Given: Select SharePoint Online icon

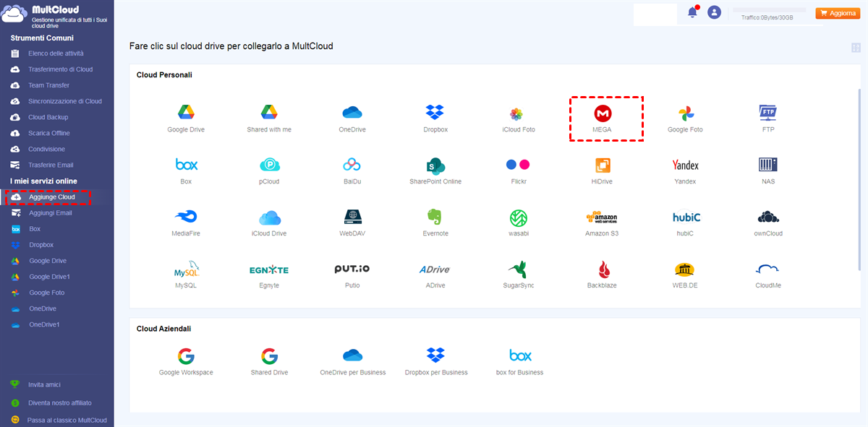Looking at the screenshot, I should click(x=435, y=165).
